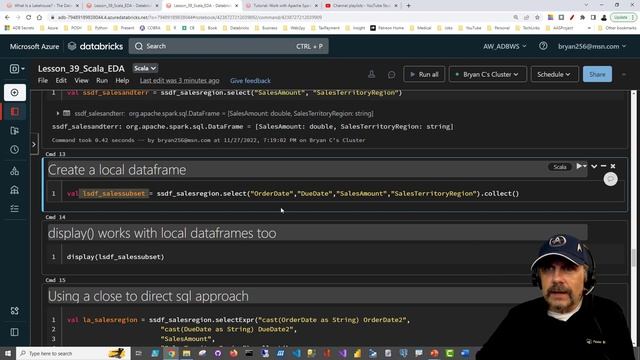The height and width of the screenshot is (360, 640).
Task: Click the browser home icon
Action: pos(39,17)
